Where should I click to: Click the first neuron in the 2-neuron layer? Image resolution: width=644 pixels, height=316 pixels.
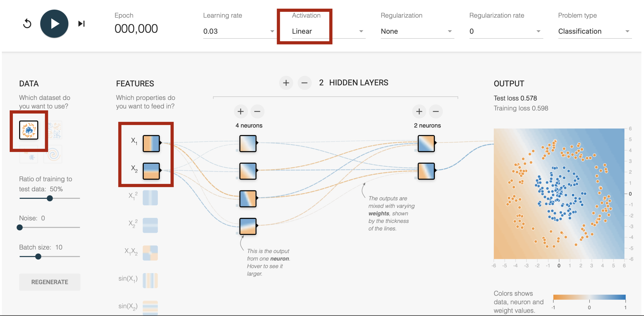[x=426, y=143]
